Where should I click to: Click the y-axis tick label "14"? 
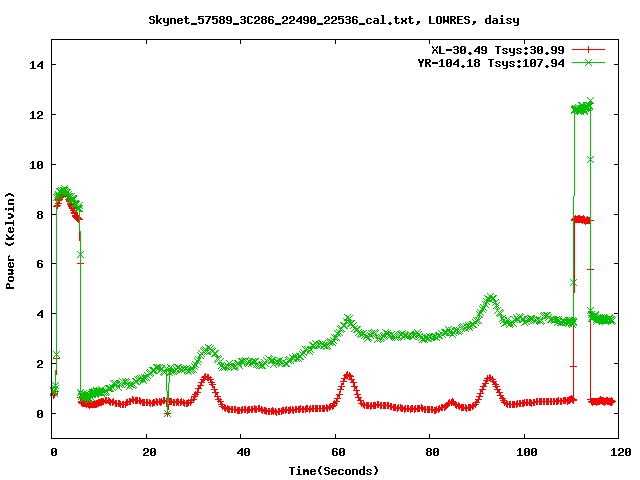pyautogui.click(x=36, y=65)
